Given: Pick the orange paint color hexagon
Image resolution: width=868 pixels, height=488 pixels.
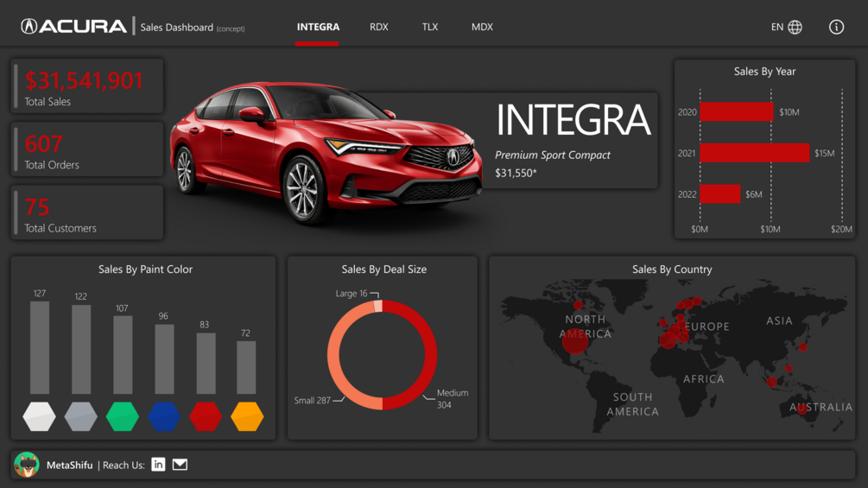Looking at the screenshot, I should point(247,416).
